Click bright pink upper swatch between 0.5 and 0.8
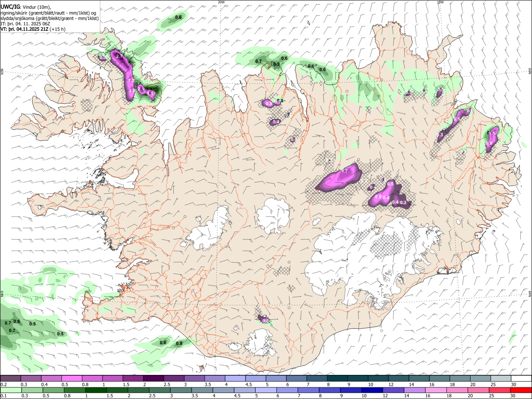This screenshot has width=532, height=399. [x=71, y=379]
